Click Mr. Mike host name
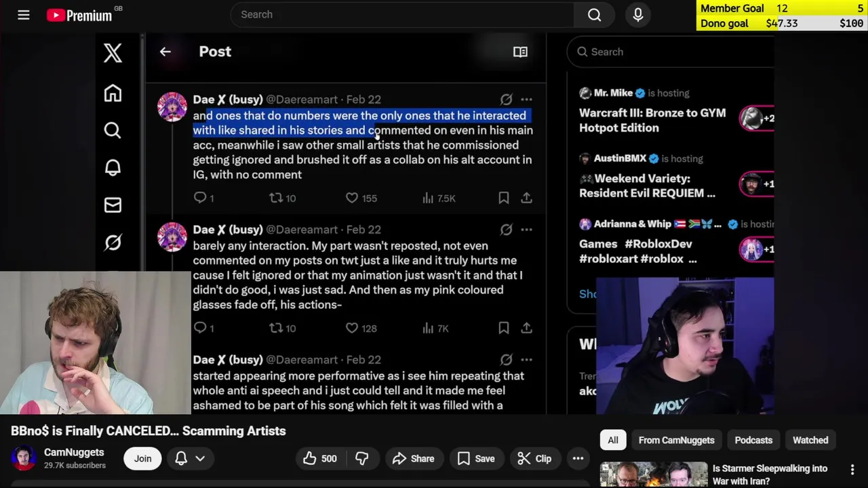868x488 pixels. (613, 93)
